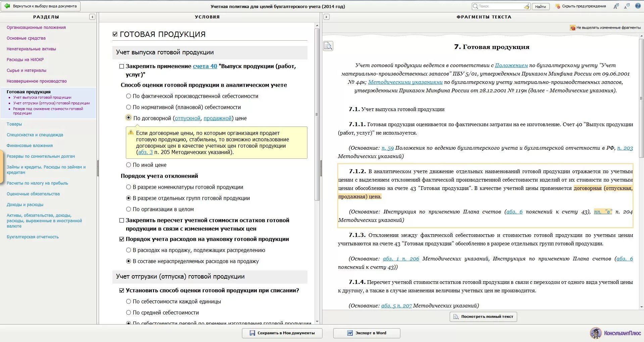This screenshot has height=342, width=644.
Task: Click the highlight changed fragments icon
Action: coord(573,28)
